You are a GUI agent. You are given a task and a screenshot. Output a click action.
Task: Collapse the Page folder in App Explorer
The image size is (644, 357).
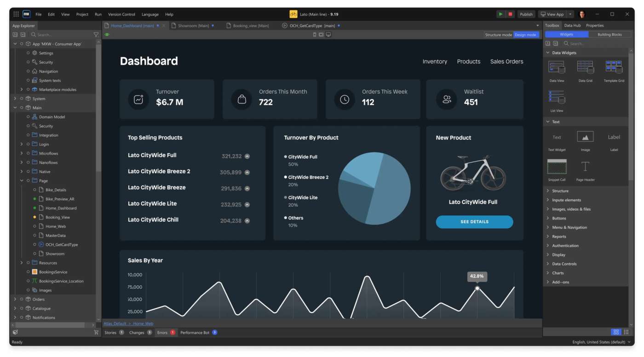(22, 181)
